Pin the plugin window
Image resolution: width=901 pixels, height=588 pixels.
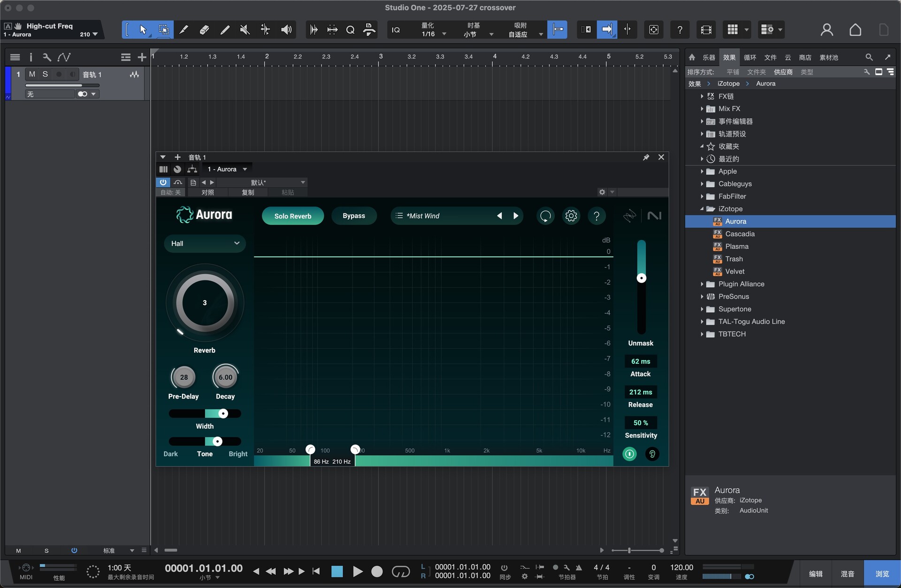pos(646,157)
